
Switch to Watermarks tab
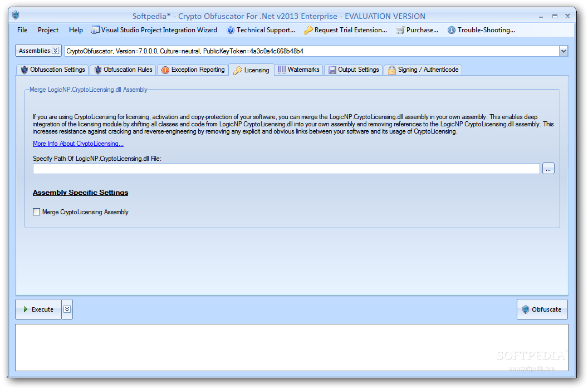click(298, 70)
